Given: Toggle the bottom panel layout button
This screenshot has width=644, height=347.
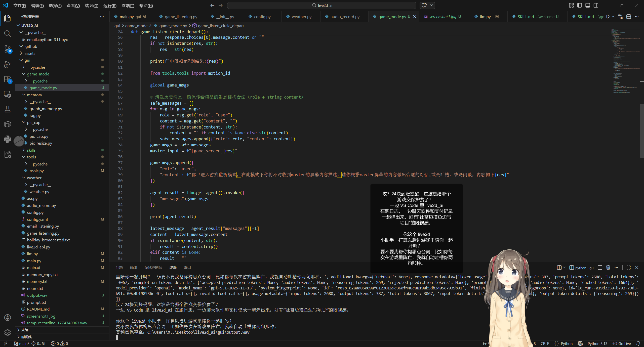Looking at the screenshot, I should coord(588,5).
